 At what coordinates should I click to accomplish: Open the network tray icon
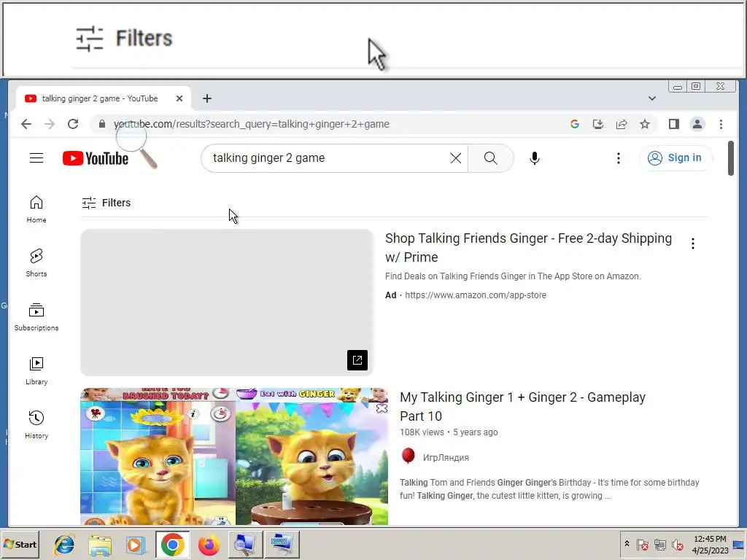click(659, 544)
